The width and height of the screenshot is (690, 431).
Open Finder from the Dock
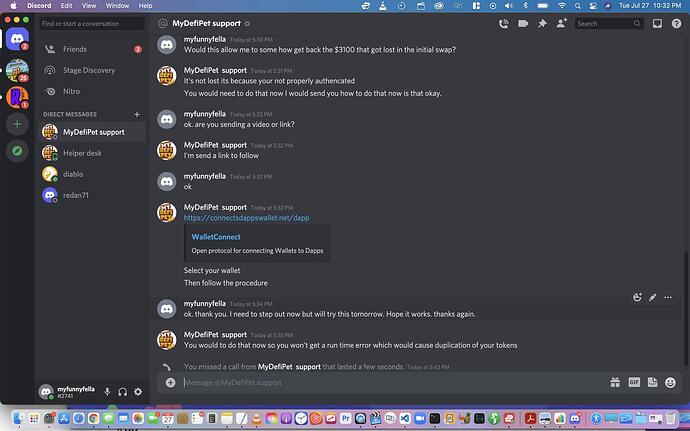point(18,418)
